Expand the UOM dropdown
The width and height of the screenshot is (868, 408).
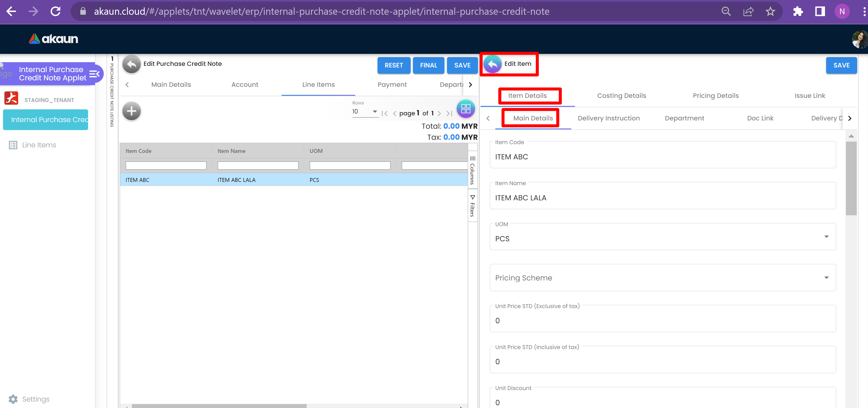(826, 237)
